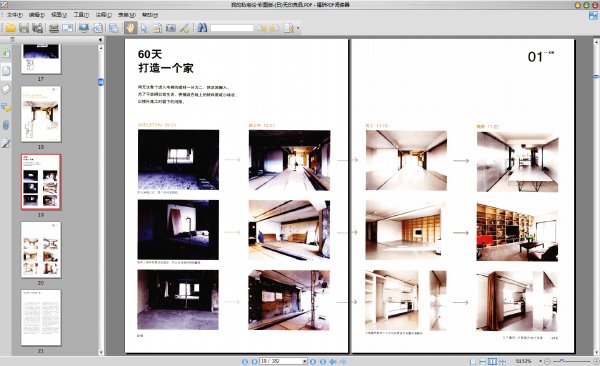Go to next page button
The image size is (600, 366).
point(313,361)
